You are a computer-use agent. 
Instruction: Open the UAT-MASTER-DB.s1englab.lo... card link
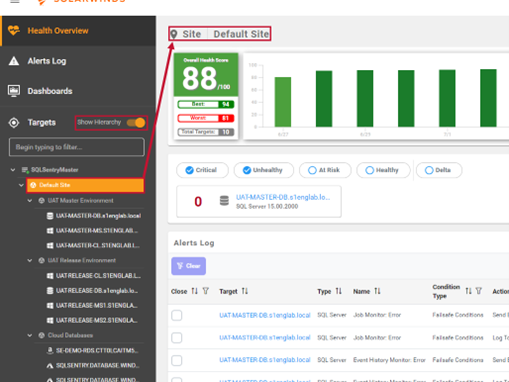[283, 197]
